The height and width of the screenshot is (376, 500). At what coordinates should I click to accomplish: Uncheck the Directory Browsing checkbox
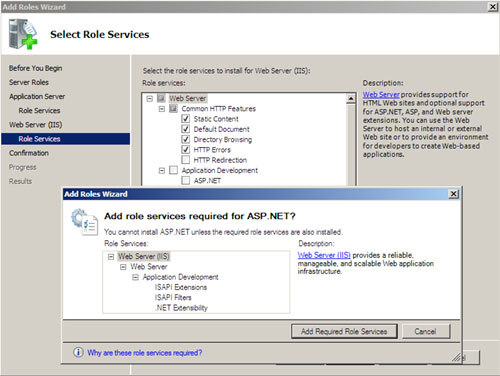(186, 139)
